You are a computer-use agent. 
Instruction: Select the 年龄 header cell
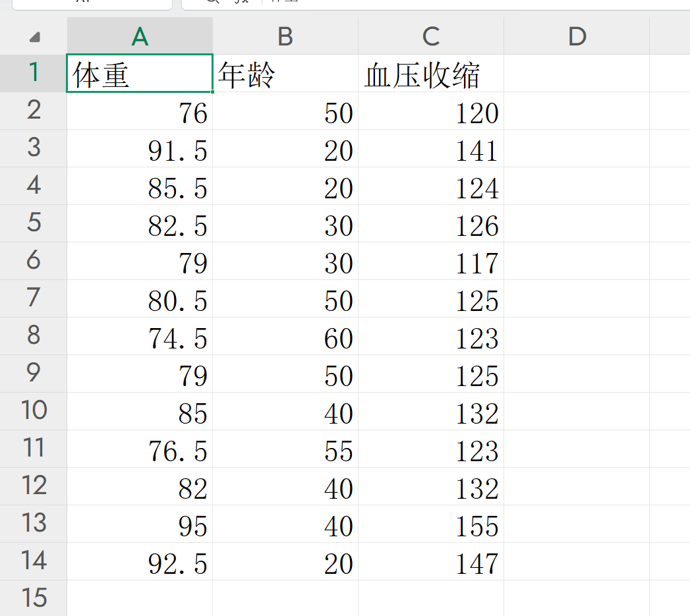285,73
